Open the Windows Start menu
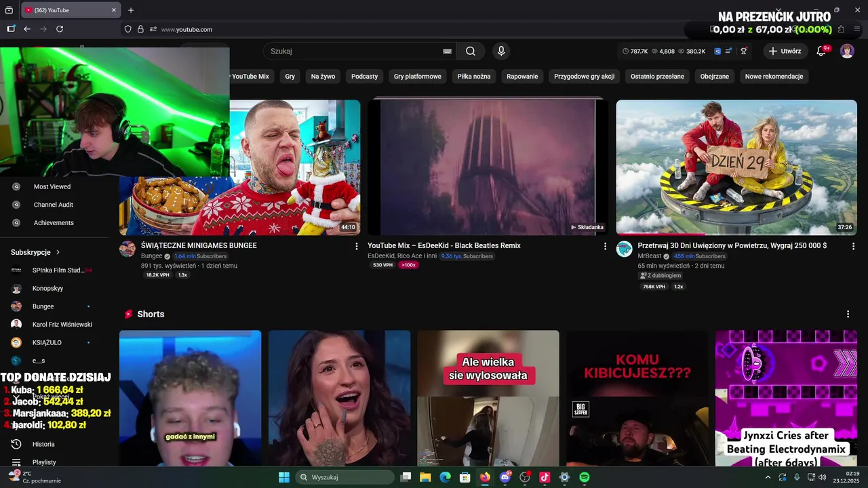 284,477
